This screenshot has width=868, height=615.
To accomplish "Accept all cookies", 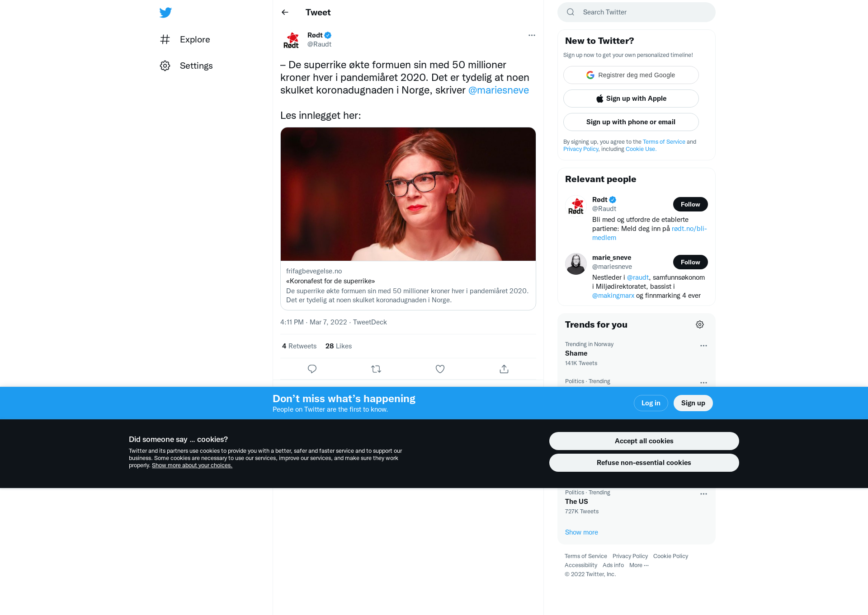I will coord(644,441).
